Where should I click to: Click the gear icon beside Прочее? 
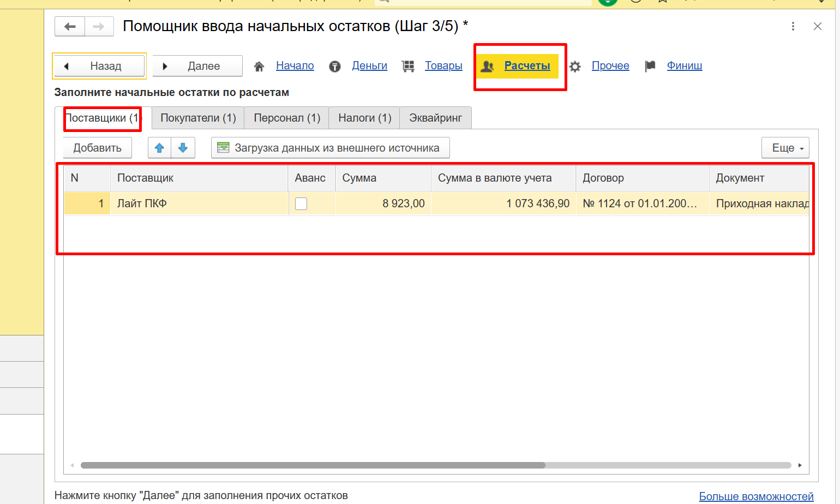click(575, 67)
